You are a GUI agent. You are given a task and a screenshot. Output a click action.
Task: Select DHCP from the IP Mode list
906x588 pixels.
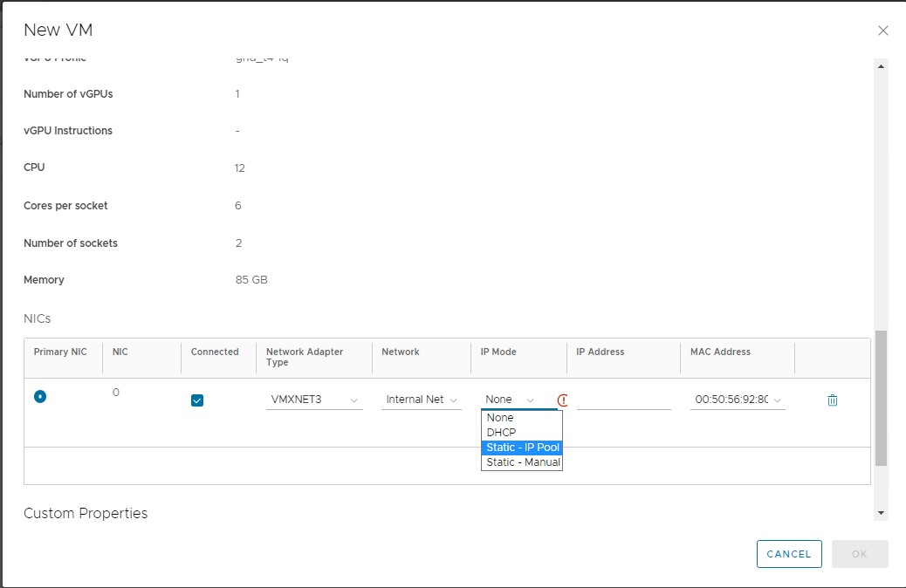pyautogui.click(x=501, y=432)
